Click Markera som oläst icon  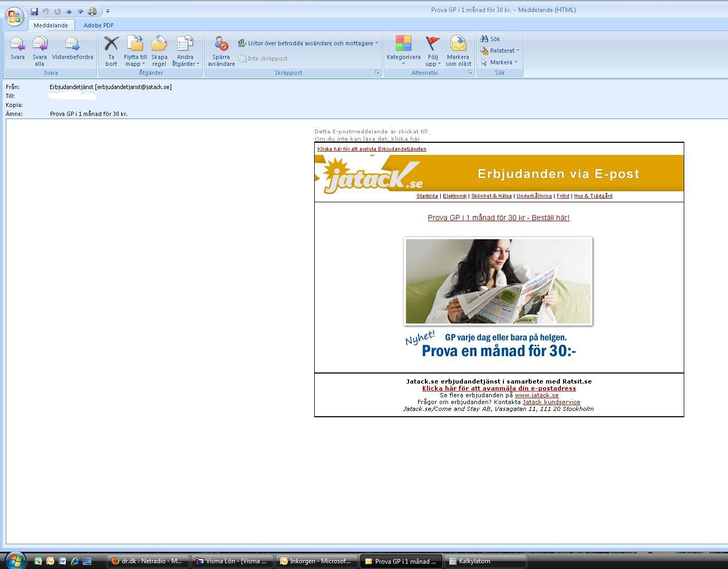(458, 51)
